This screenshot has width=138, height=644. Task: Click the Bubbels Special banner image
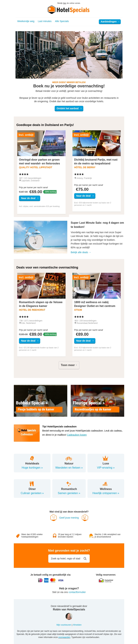tap(40, 401)
